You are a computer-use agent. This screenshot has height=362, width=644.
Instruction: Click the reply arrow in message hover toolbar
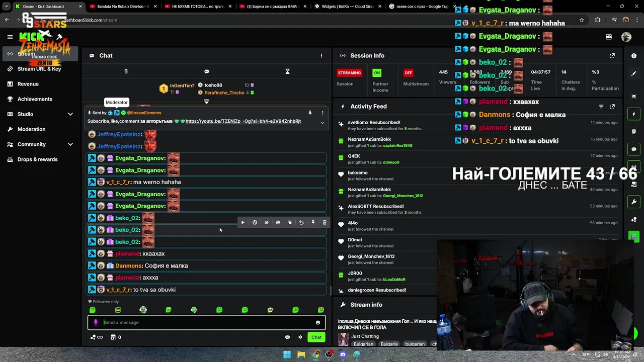(301, 222)
